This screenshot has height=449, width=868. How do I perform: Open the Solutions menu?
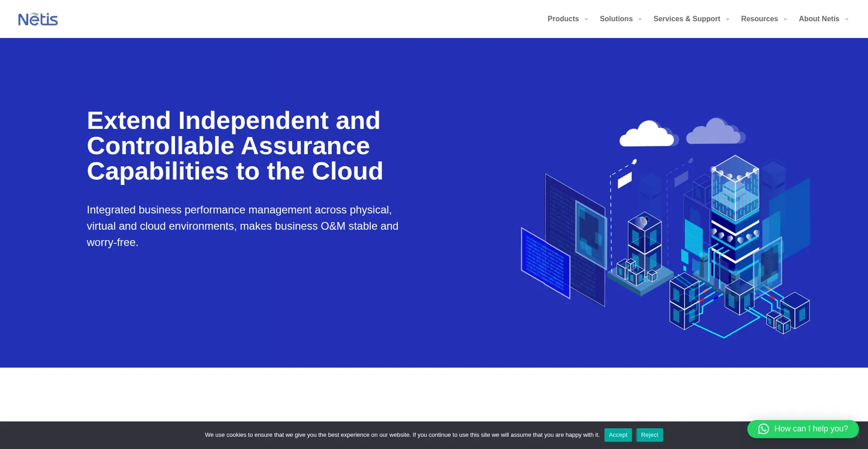[616, 19]
